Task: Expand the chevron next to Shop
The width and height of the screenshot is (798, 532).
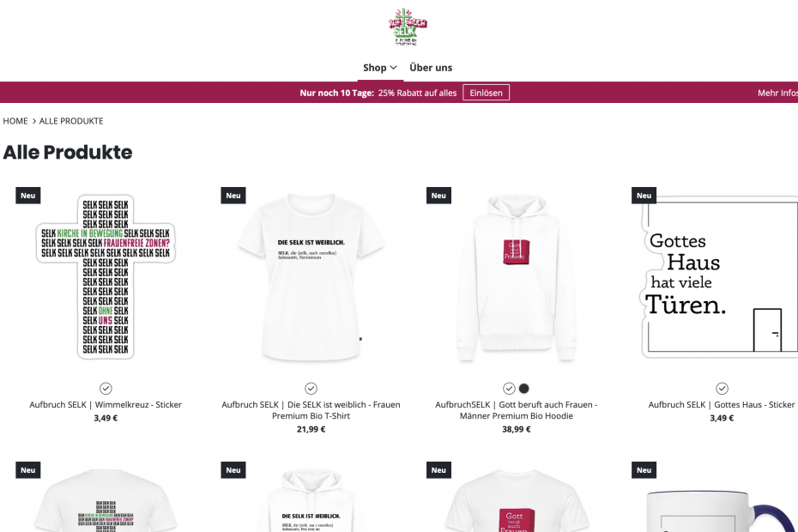Action: pos(393,68)
